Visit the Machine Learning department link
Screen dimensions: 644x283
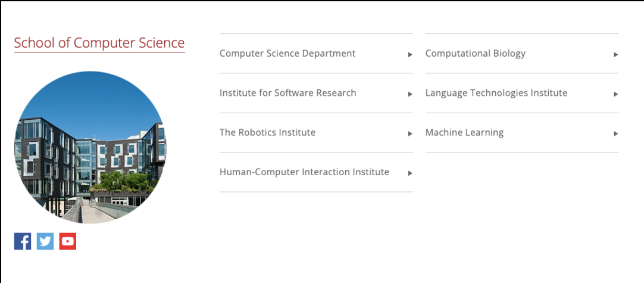464,132
